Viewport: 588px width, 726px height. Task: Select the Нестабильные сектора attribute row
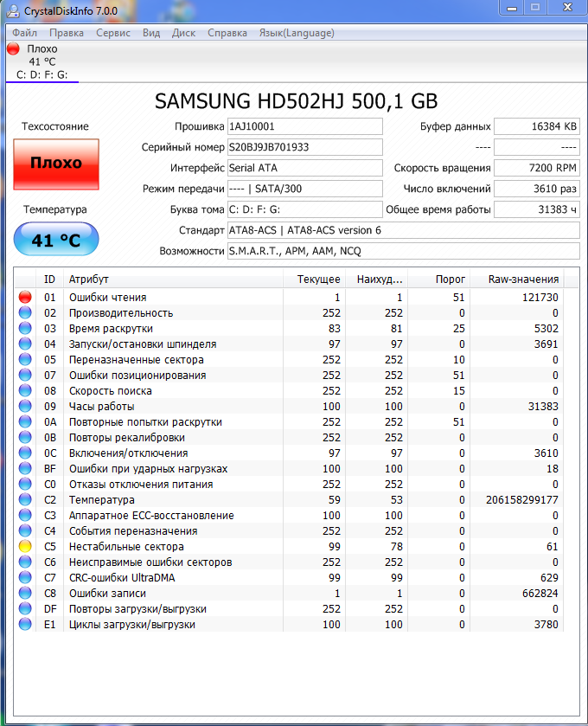(x=289, y=546)
